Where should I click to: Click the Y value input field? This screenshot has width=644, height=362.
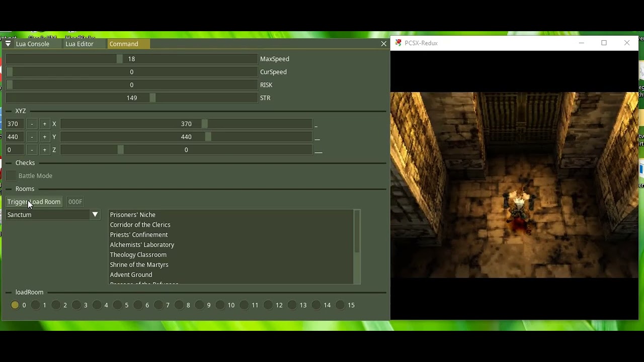click(15, 137)
